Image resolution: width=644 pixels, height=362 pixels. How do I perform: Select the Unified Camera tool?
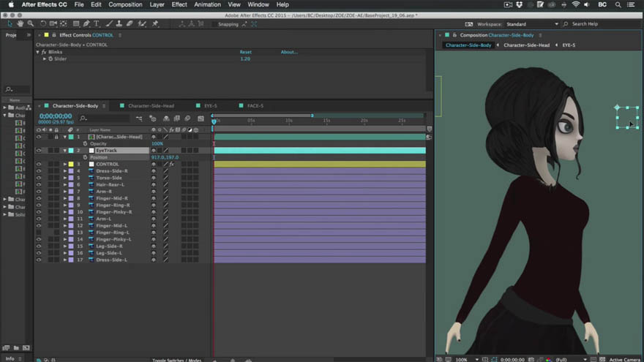[53, 24]
